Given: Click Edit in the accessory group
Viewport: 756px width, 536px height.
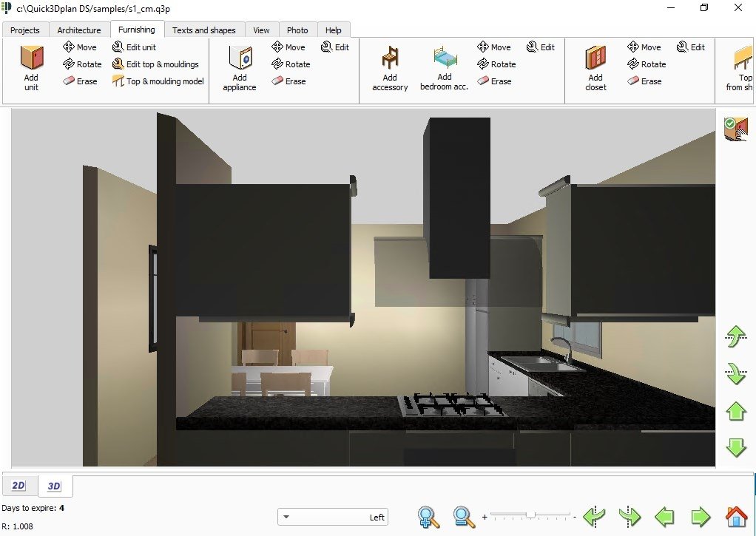Looking at the screenshot, I should tap(541, 47).
